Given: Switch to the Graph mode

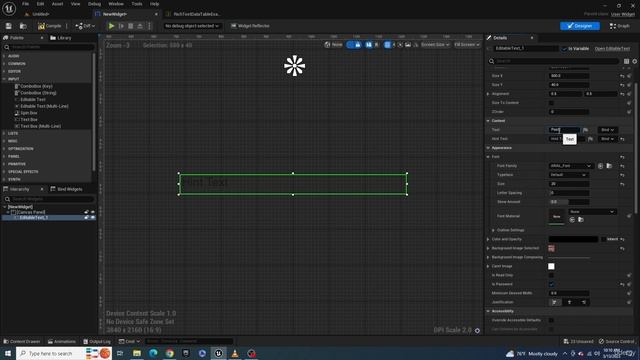Looking at the screenshot, I should pyautogui.click(x=620, y=26).
